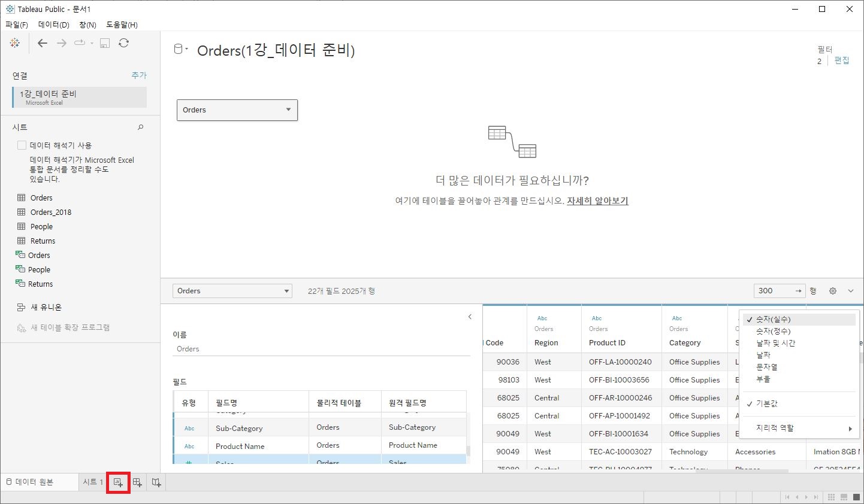Click the table icon beside Orders_2018
This screenshot has height=504, width=864.
coord(22,212)
